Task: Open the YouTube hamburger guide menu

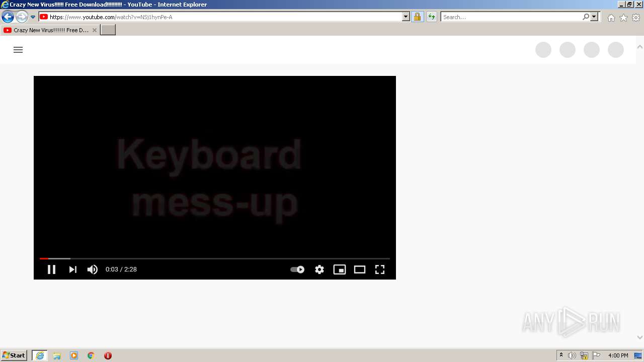Action: 18,50
